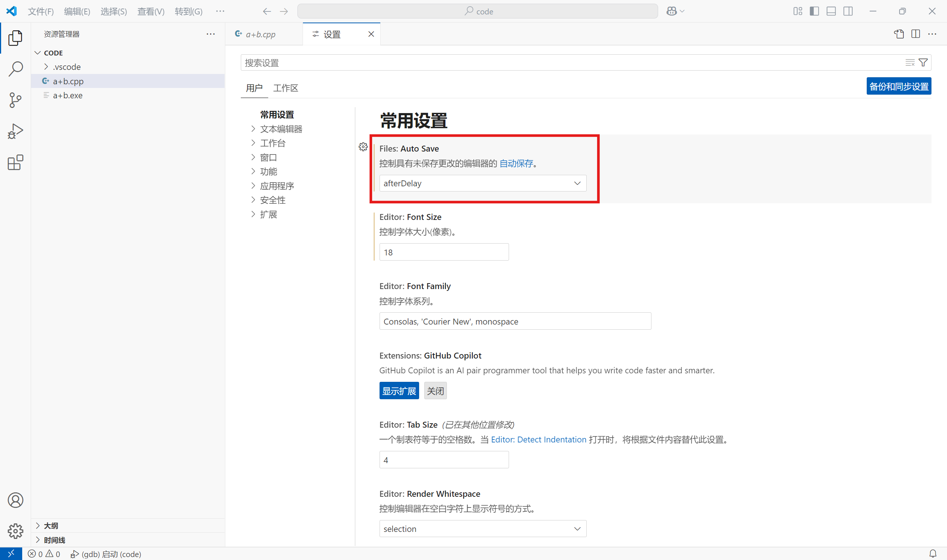Image resolution: width=947 pixels, height=560 pixels.
Task: Open the Extensions view icon
Action: coord(15,163)
